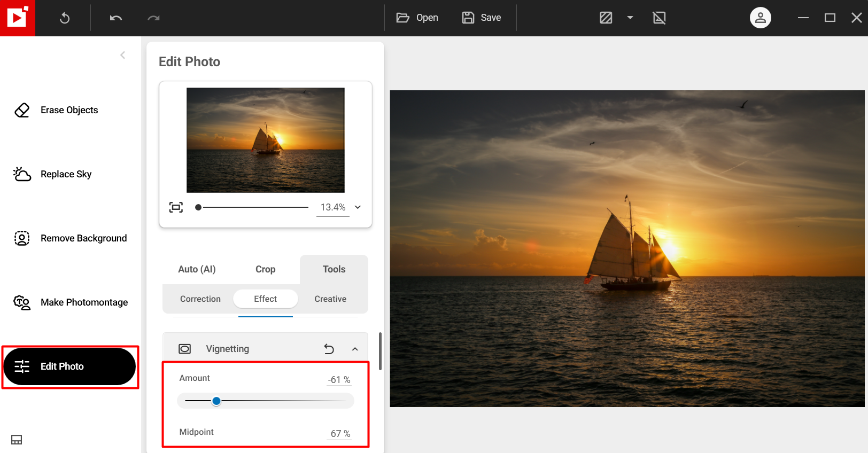Save the edited photo
This screenshot has height=453, width=868.
coord(482,18)
